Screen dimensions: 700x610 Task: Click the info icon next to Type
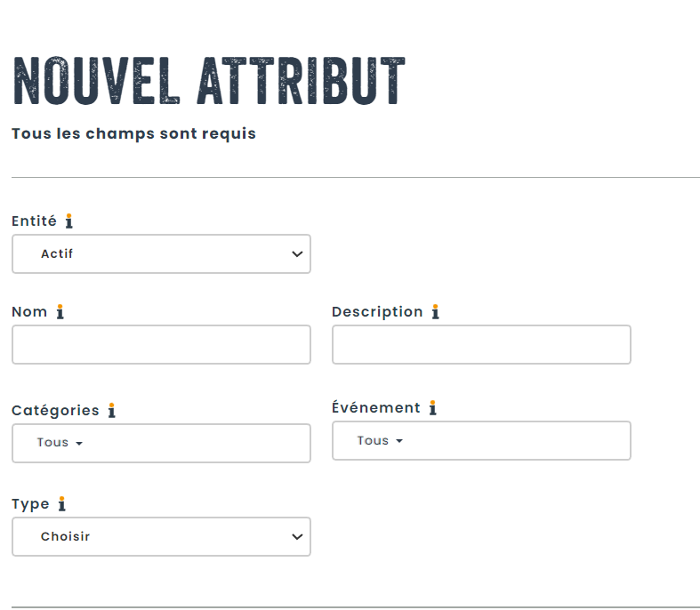tap(61, 503)
